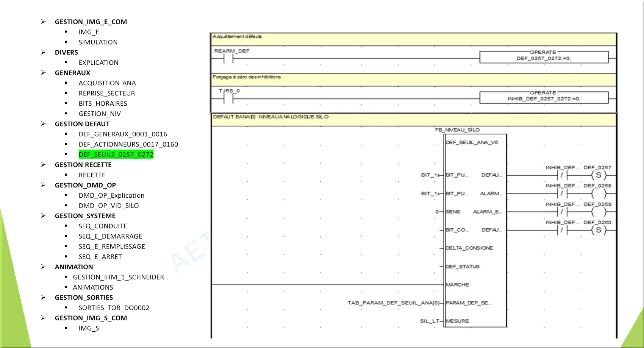Image resolution: width=644 pixels, height=348 pixels.
Task: Select DEF_GENERAUX_0001_0016 entry
Action: [x=123, y=134]
